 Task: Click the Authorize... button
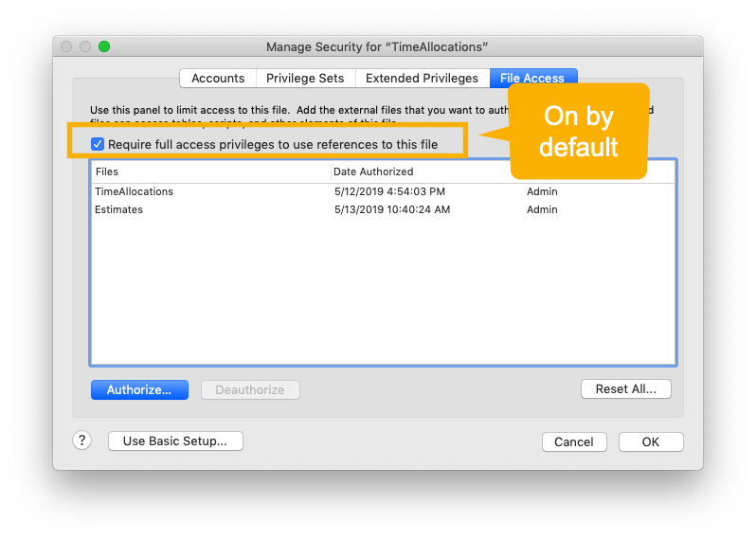(x=139, y=389)
